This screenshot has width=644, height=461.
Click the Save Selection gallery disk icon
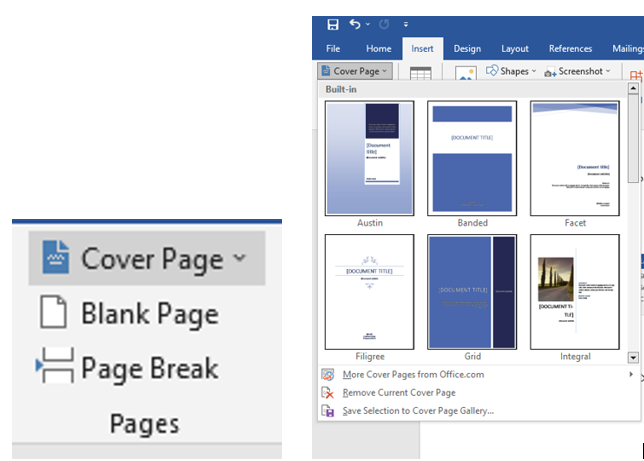click(328, 410)
